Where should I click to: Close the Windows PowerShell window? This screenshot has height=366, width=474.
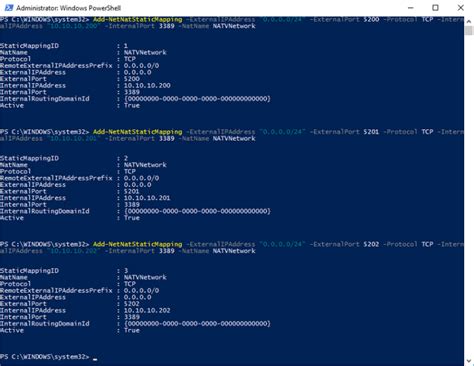[x=461, y=8]
